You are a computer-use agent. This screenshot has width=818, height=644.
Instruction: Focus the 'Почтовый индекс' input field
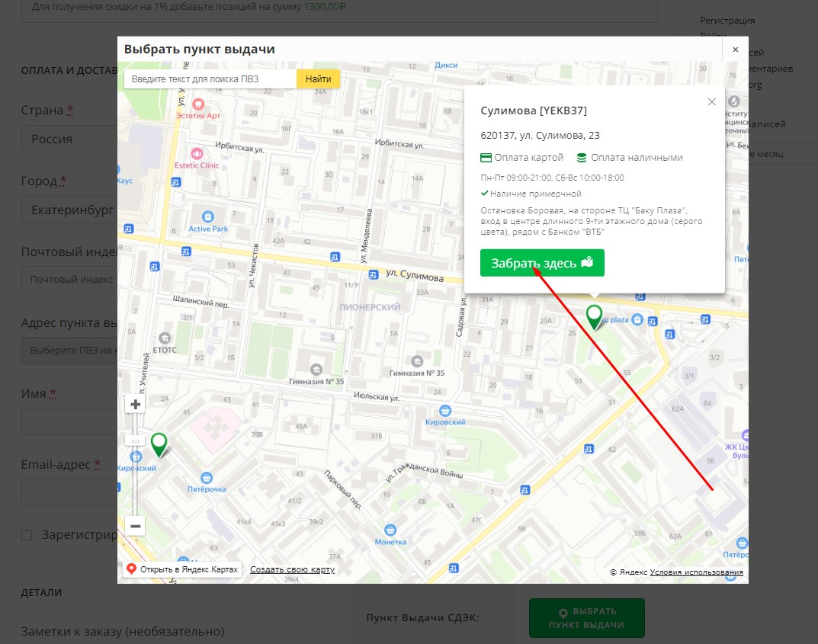pyautogui.click(x=69, y=280)
